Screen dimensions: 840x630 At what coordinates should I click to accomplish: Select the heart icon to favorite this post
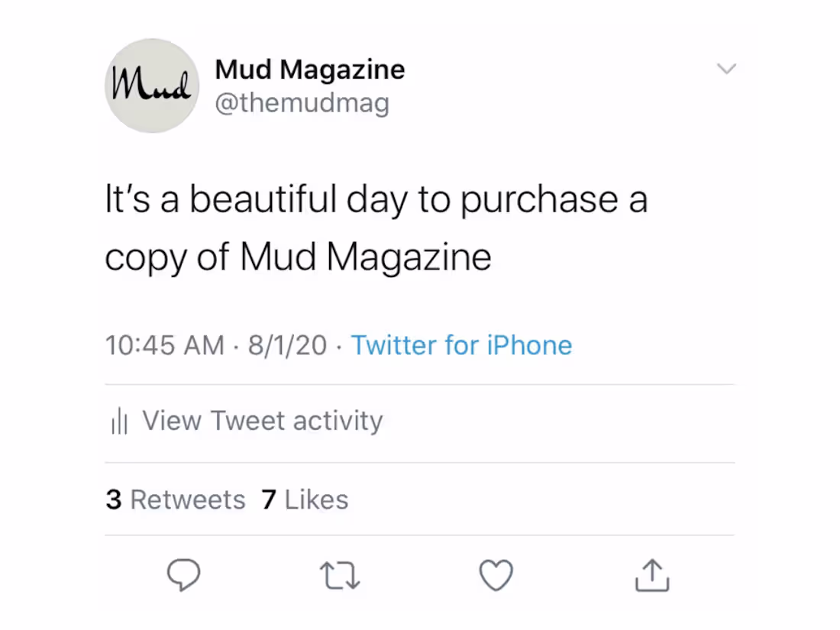point(496,576)
